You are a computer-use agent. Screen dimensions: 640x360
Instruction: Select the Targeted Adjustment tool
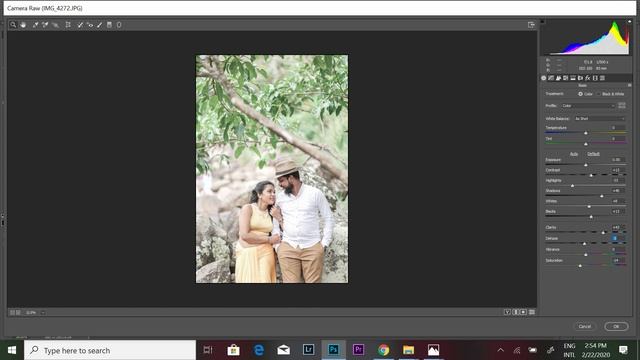click(56, 25)
